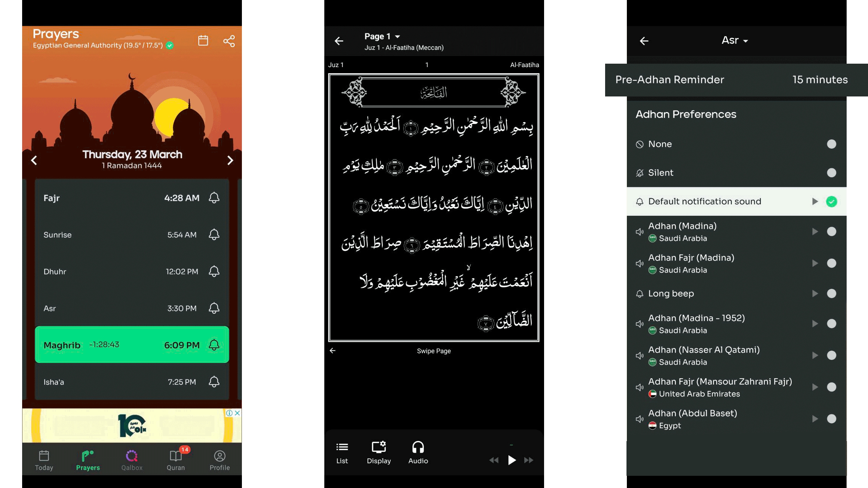
Task: Tap the Fajr notification bell
Action: (214, 198)
